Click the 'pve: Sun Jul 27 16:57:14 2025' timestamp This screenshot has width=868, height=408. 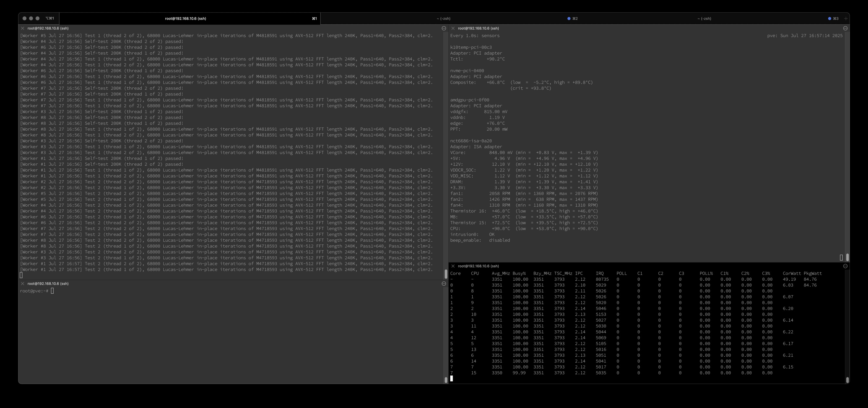click(805, 36)
